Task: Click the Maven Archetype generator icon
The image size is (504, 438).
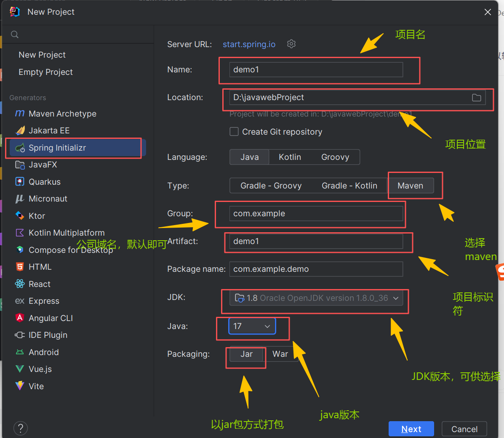Action: tap(20, 113)
